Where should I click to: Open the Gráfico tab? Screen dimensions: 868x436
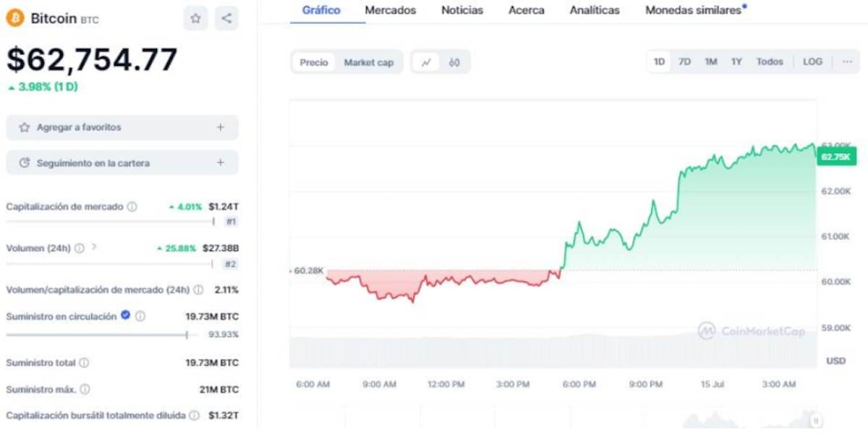coord(321,10)
